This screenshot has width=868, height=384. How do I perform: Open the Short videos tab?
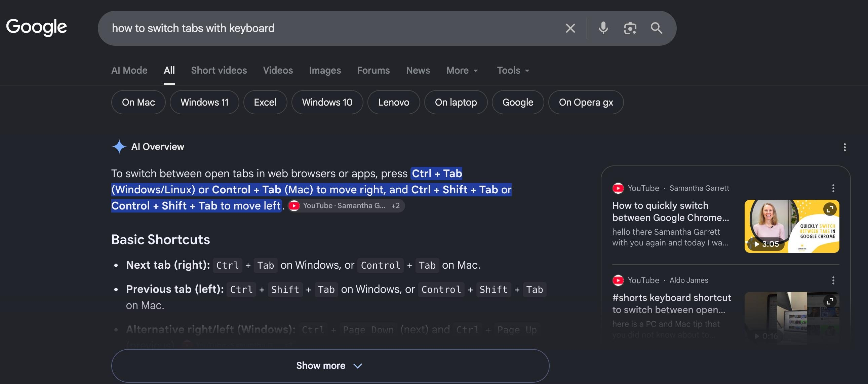[x=219, y=70]
